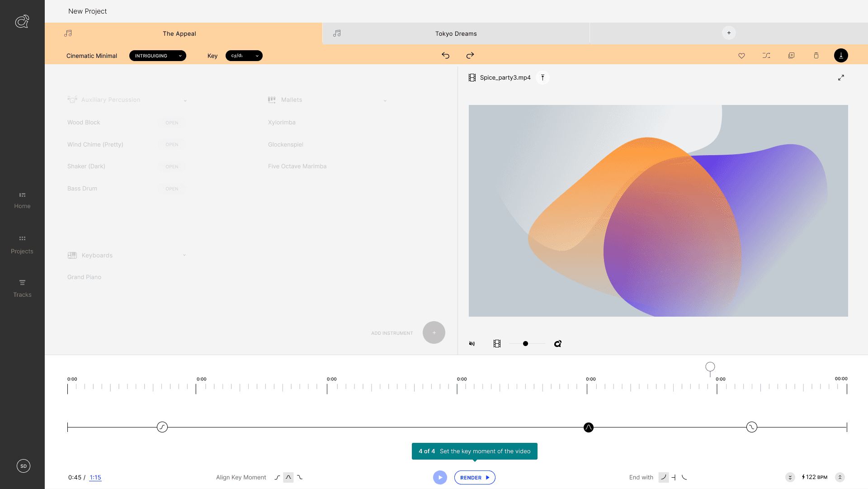Click the shuffle variation icon

pyautogui.click(x=766, y=56)
